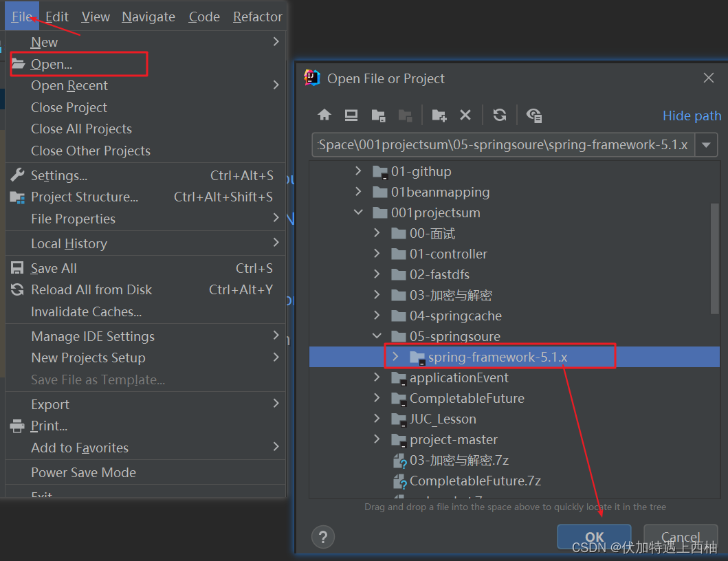Collapse the 05-springsoure folder
This screenshot has width=728, height=561.
pyautogui.click(x=377, y=335)
